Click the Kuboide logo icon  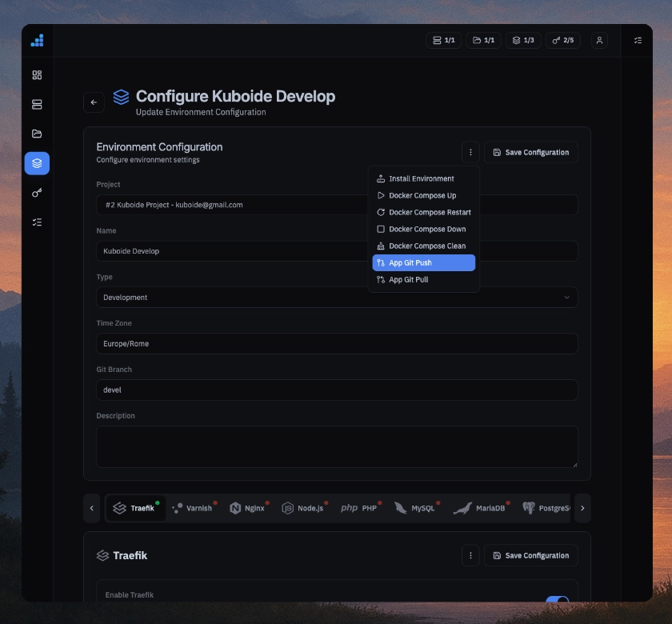pyautogui.click(x=37, y=40)
